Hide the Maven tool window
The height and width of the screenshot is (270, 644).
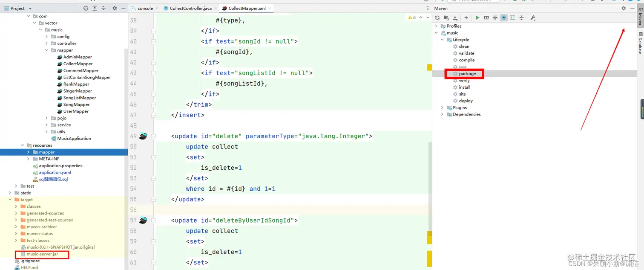pos(632,8)
